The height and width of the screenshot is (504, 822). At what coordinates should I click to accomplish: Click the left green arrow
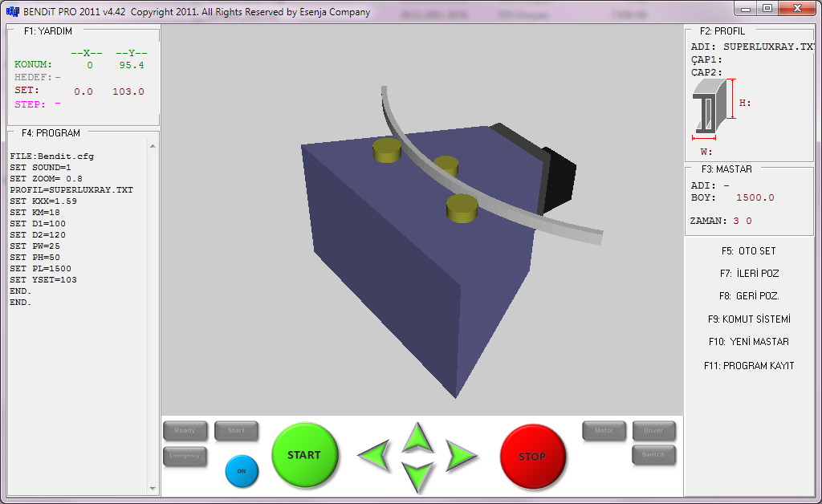pyautogui.click(x=376, y=455)
